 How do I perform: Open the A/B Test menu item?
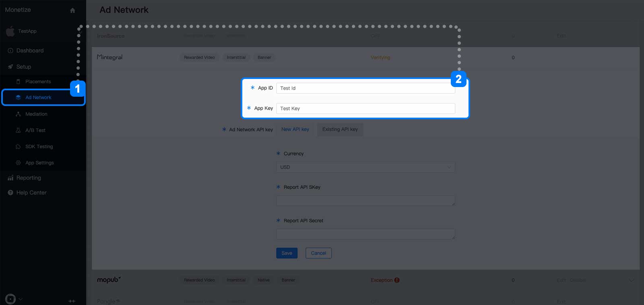35,131
